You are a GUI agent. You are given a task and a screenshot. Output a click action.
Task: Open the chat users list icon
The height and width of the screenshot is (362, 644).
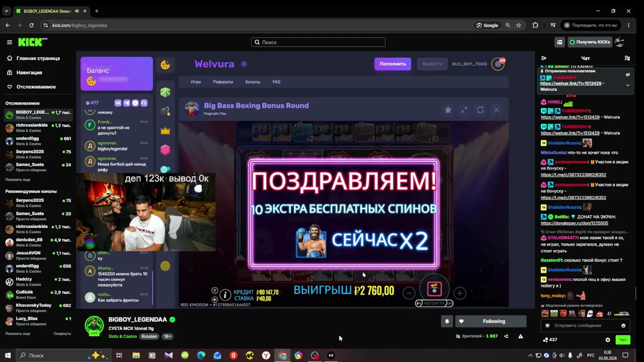[627, 58]
